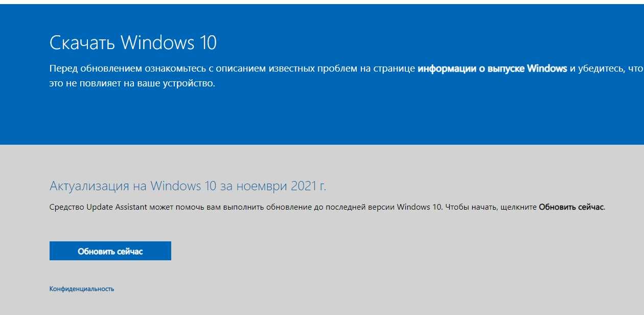This screenshot has width=644, height=315.
Task: Click the word "Средство" starting the description
Action: tap(64, 207)
